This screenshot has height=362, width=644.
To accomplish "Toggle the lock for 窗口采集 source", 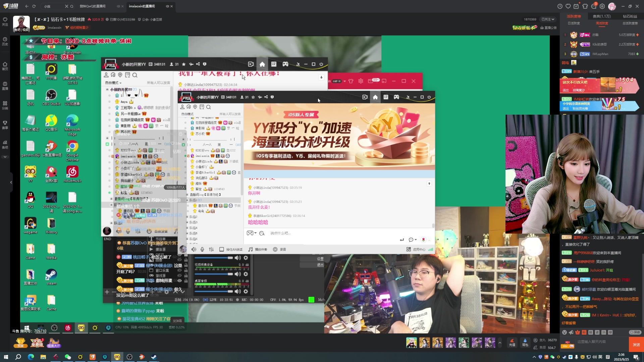I will (186, 270).
